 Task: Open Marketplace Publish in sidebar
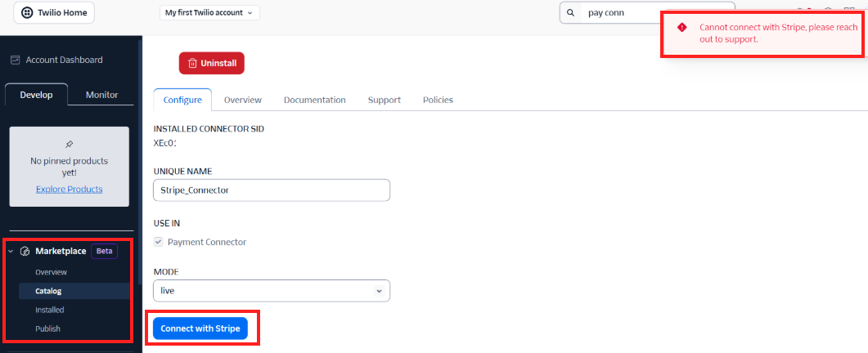tap(47, 328)
